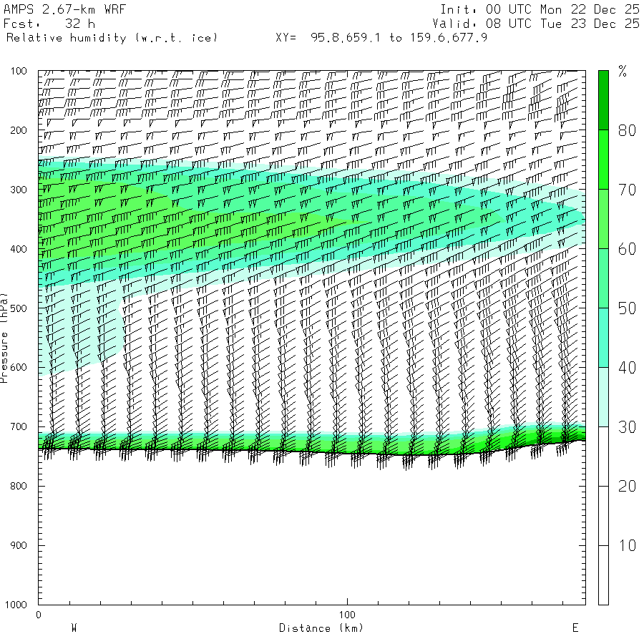Image resolution: width=644 pixels, height=644 pixels.
Task: Click the darkest green colorbar segment above 80
Action: (x=603, y=99)
